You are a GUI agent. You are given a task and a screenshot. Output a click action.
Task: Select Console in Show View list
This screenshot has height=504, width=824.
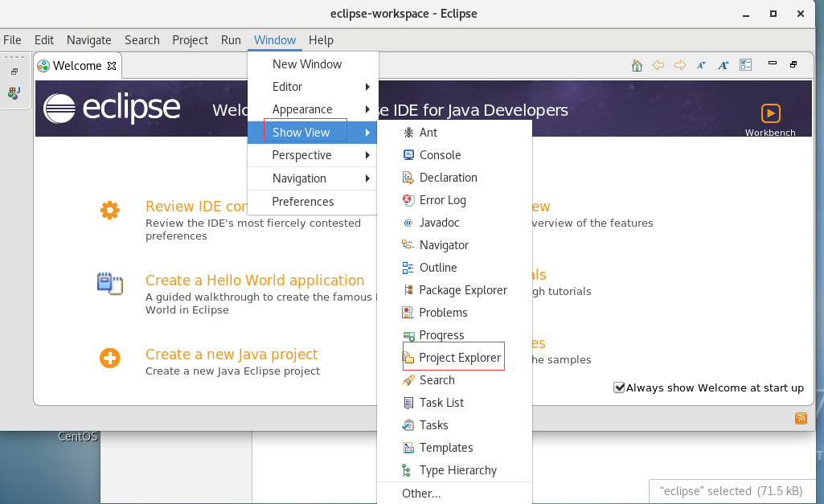[454, 155]
